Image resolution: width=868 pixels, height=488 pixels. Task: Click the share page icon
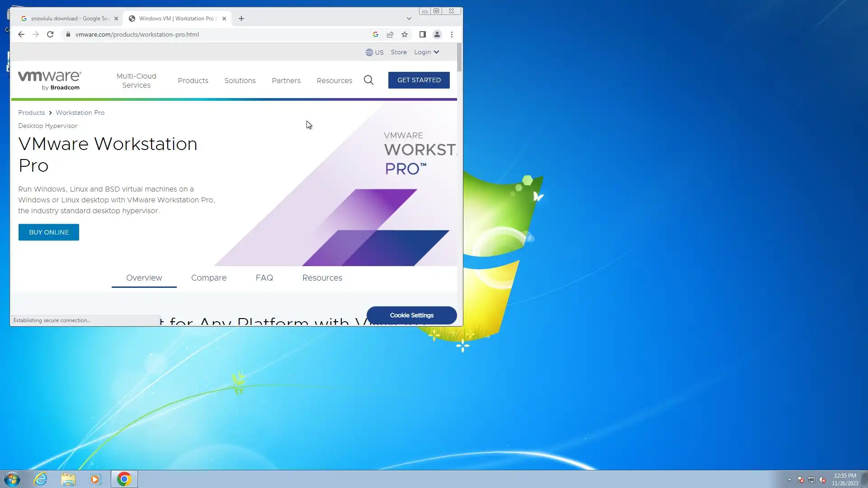point(390,34)
